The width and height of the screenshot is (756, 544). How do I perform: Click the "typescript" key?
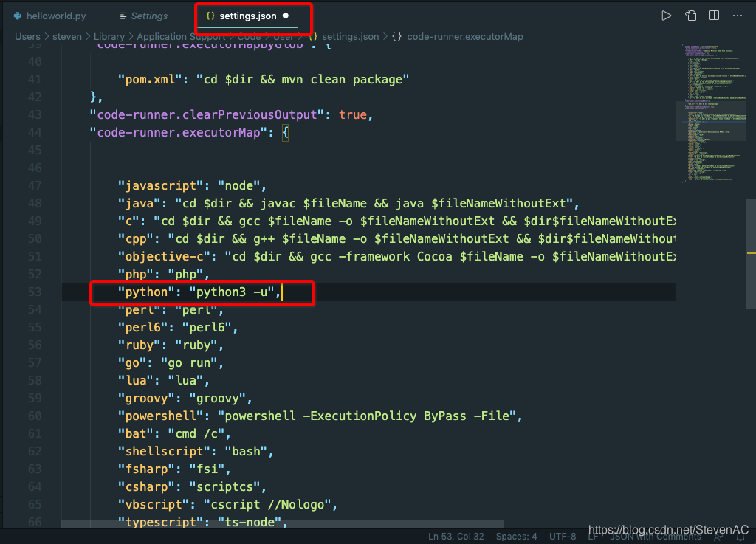160,523
